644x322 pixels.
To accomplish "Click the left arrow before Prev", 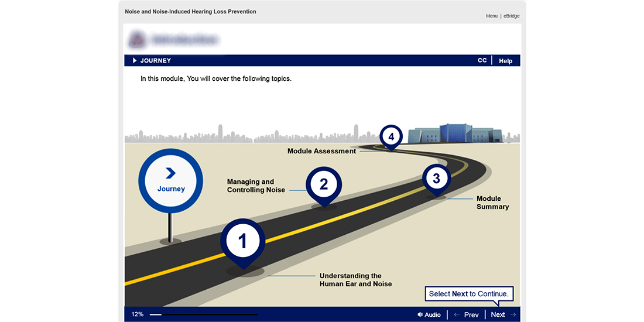I will pyautogui.click(x=457, y=314).
